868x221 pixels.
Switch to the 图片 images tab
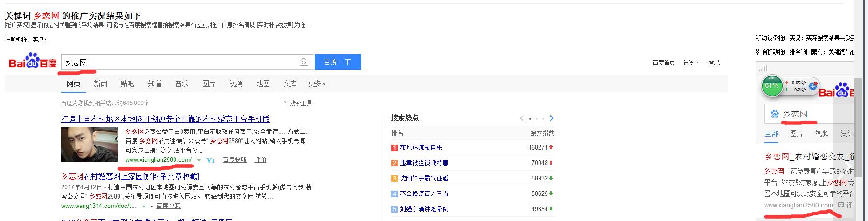[209, 83]
